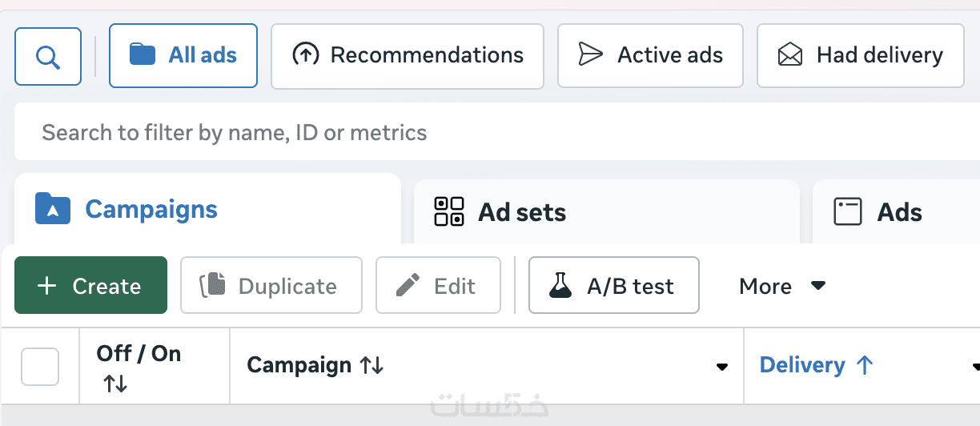Click the Ads window icon
This screenshot has width=980, height=426.
(x=847, y=212)
